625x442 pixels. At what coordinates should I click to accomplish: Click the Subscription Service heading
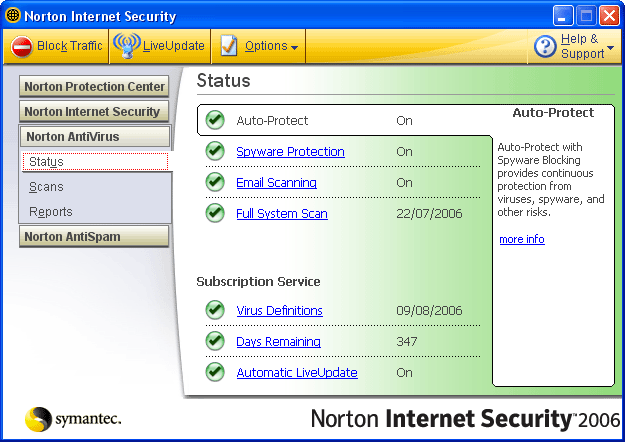[258, 282]
